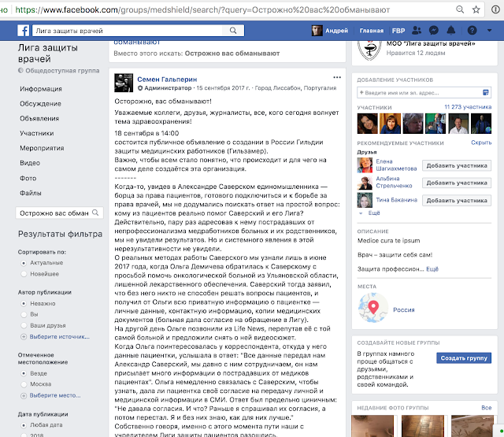Image resolution: width=504 pixels, height=437 pixels.
Task: Click first member photo thumbnail in Участники
Action: 368,124
